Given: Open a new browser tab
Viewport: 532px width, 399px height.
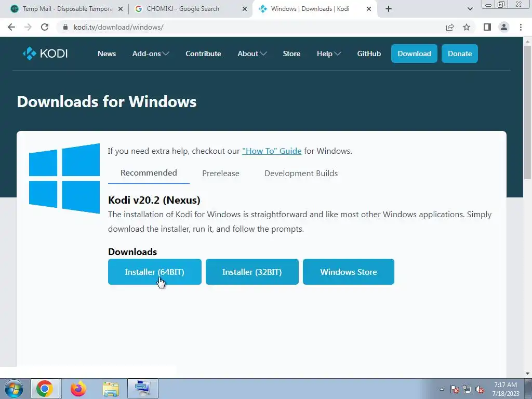Looking at the screenshot, I should click(389, 9).
